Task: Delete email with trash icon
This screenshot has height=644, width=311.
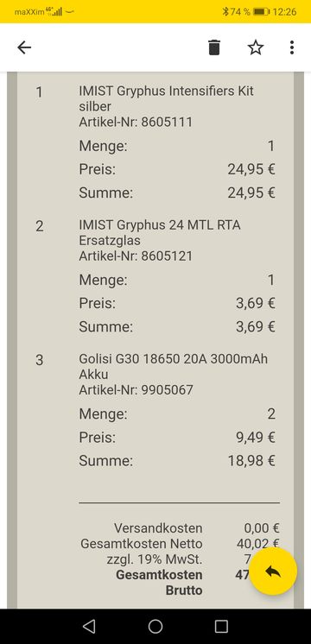Action: tap(214, 47)
